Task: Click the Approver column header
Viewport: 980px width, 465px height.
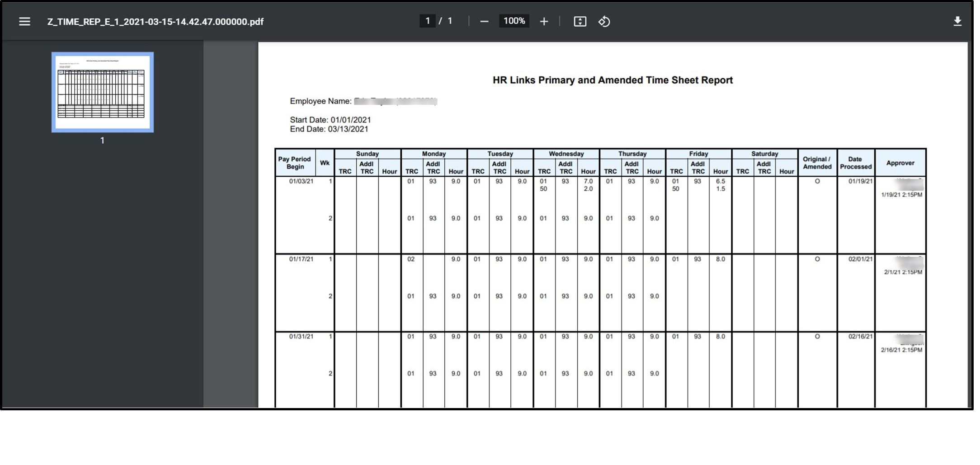Action: pos(900,163)
